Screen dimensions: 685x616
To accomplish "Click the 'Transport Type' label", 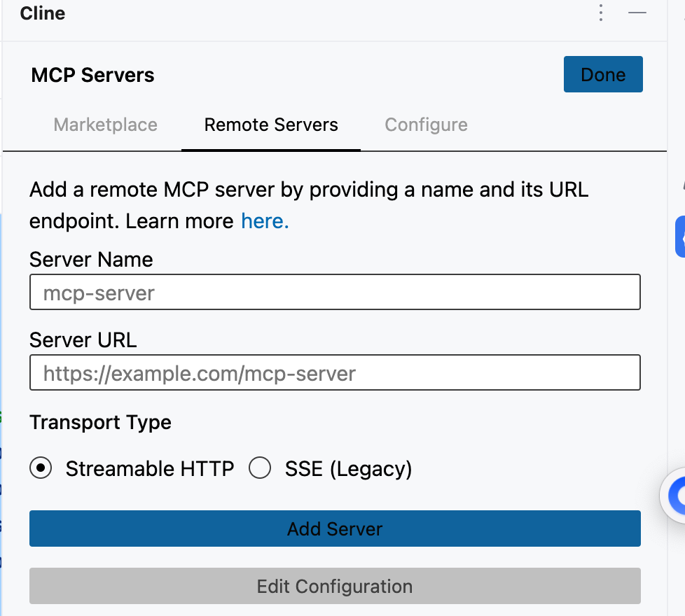I will [100, 423].
